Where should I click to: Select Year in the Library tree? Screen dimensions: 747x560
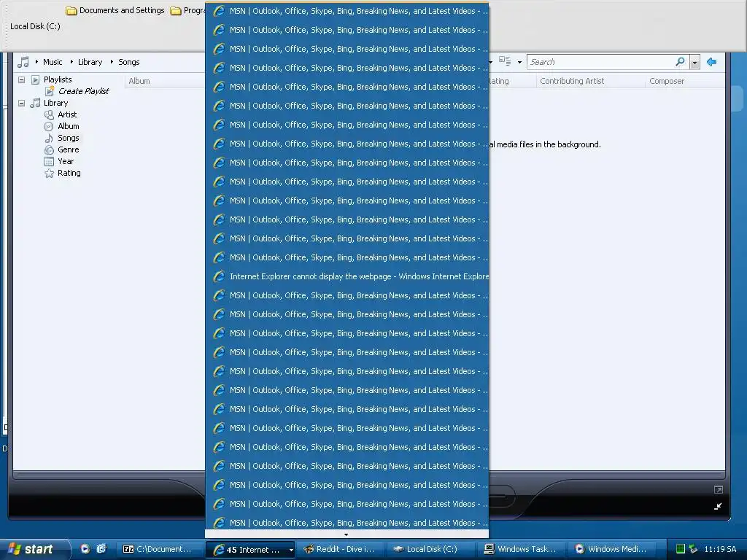point(66,161)
